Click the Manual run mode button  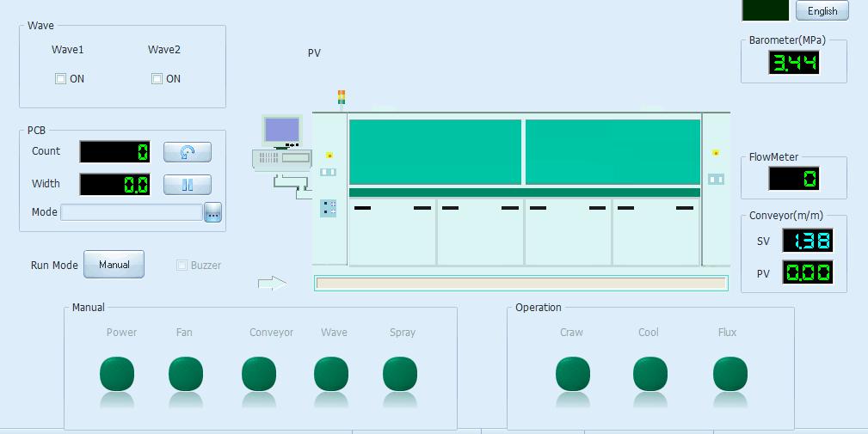(x=114, y=265)
